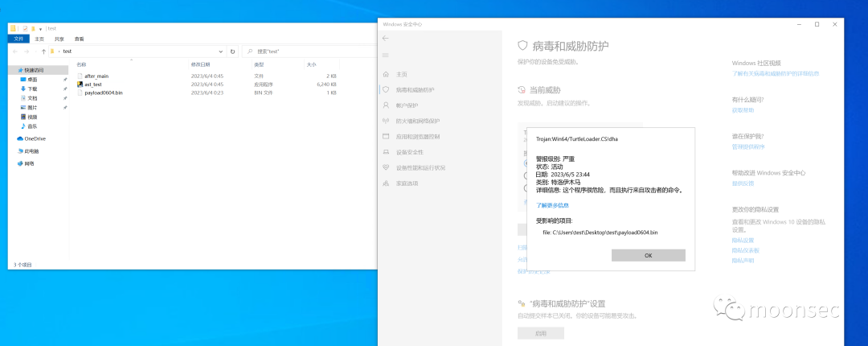This screenshot has width=868, height=346.
Task: Go up one folder level in Explorer
Action: point(43,51)
